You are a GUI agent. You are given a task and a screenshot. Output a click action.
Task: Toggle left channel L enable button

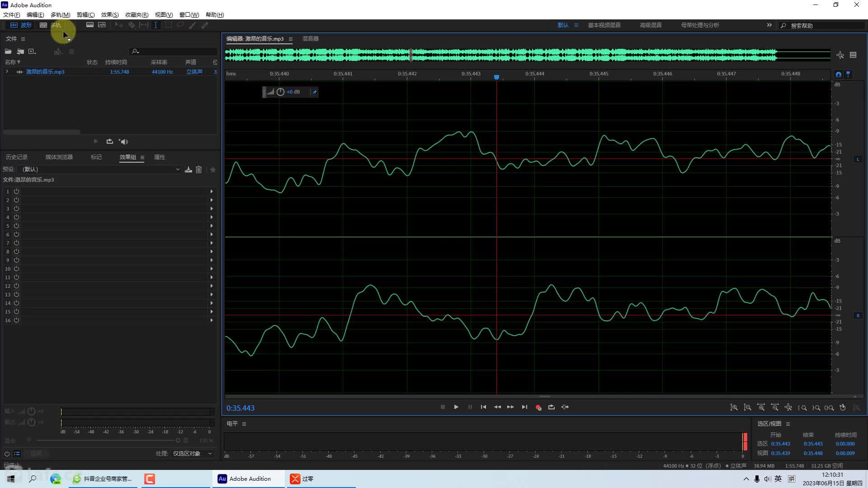tap(858, 159)
